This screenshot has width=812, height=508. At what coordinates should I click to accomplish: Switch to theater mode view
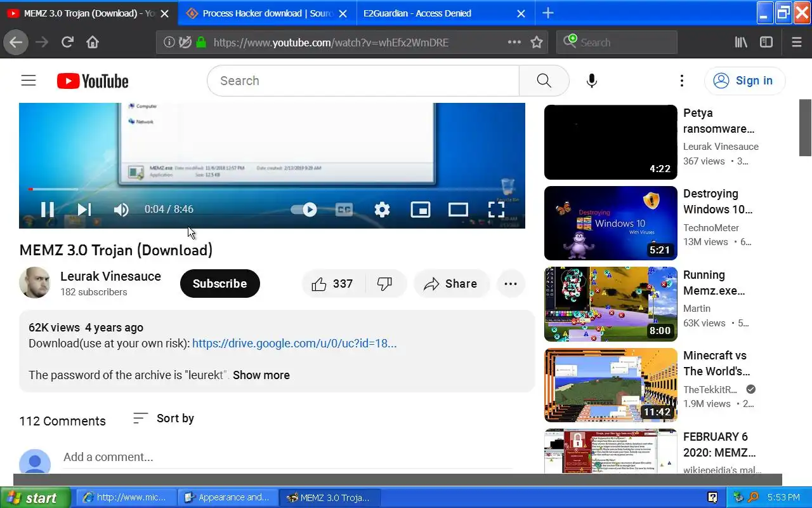point(458,210)
